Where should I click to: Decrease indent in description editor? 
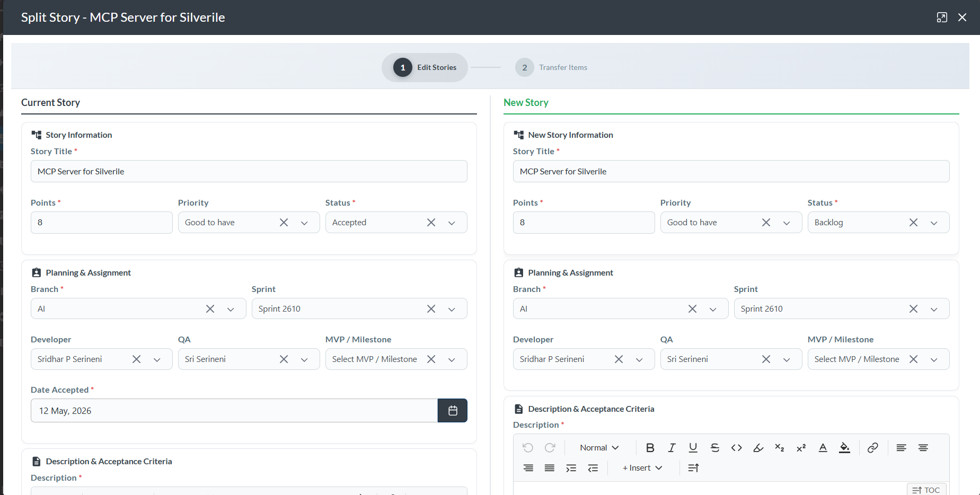(593, 468)
